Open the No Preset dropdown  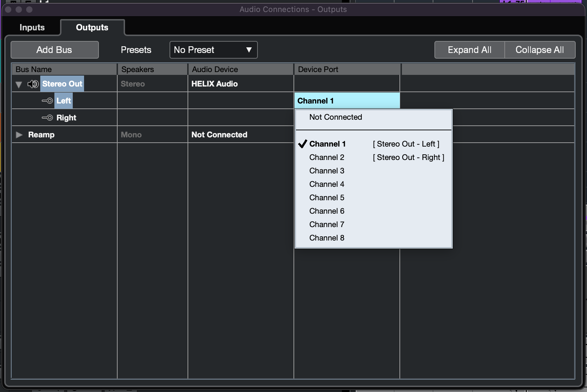[213, 50]
